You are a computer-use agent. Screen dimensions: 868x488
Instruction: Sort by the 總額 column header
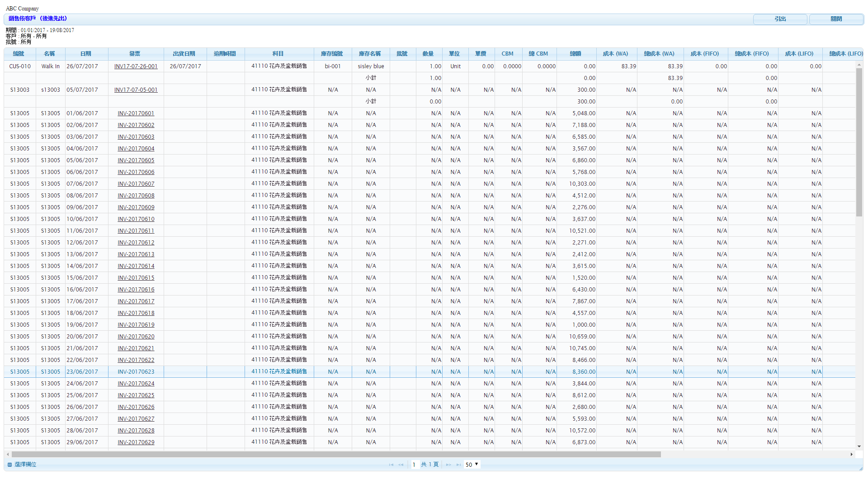pyautogui.click(x=576, y=54)
